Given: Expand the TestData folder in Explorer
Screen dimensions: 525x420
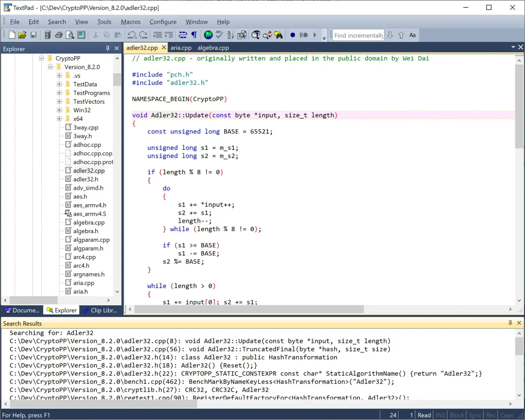Looking at the screenshot, I should (59, 84).
